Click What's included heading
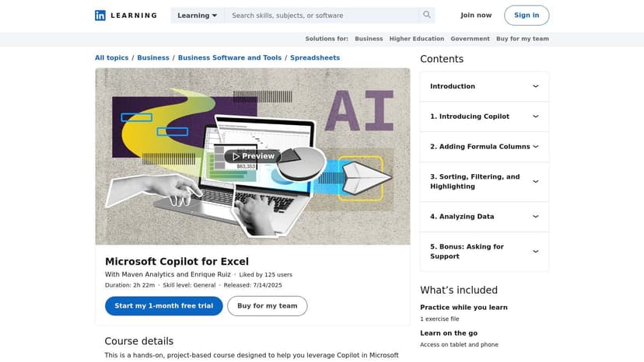 459,291
